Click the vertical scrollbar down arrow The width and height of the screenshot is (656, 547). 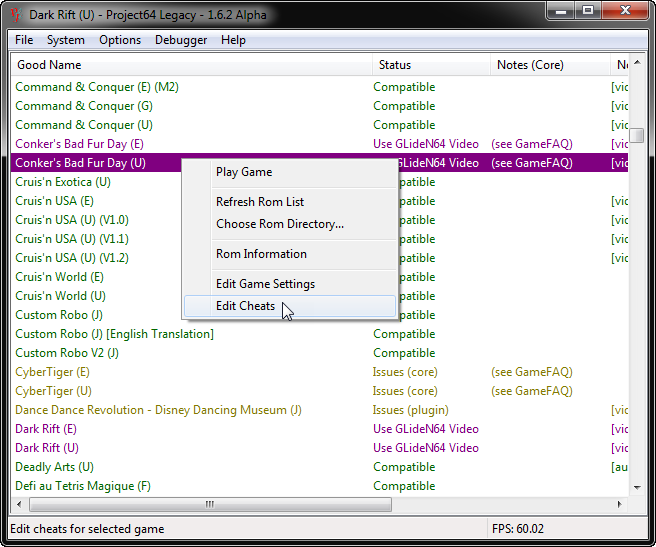click(x=637, y=487)
